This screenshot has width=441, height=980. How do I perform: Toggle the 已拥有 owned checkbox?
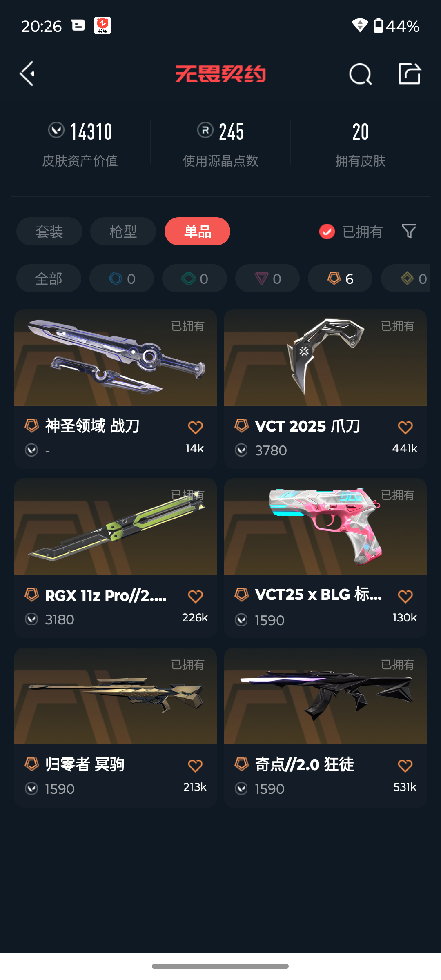pyautogui.click(x=327, y=232)
